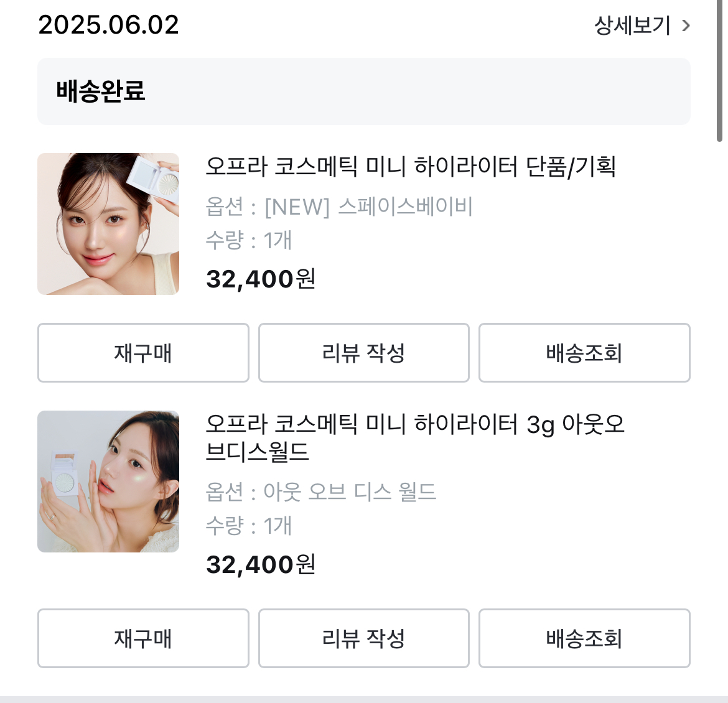Click the 미니 하이라이터 단품/기획 product title
Viewport: 728px width, 703px height.
[x=411, y=167]
